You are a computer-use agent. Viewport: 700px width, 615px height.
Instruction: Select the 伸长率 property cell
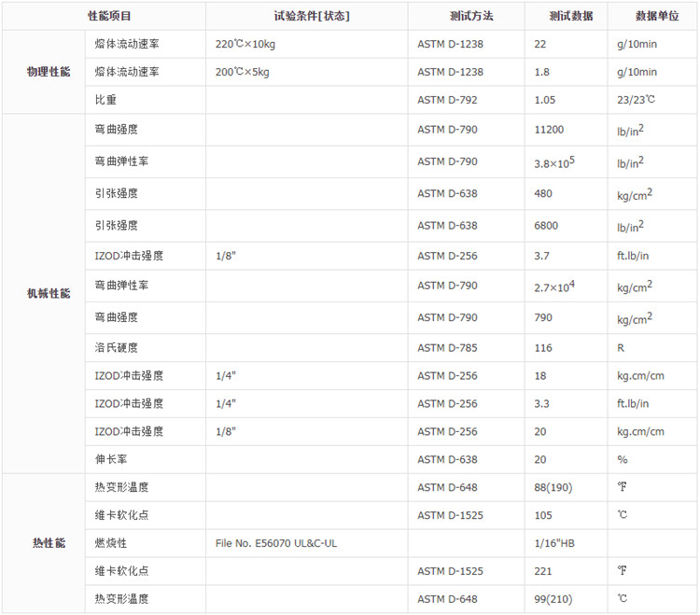[110, 459]
